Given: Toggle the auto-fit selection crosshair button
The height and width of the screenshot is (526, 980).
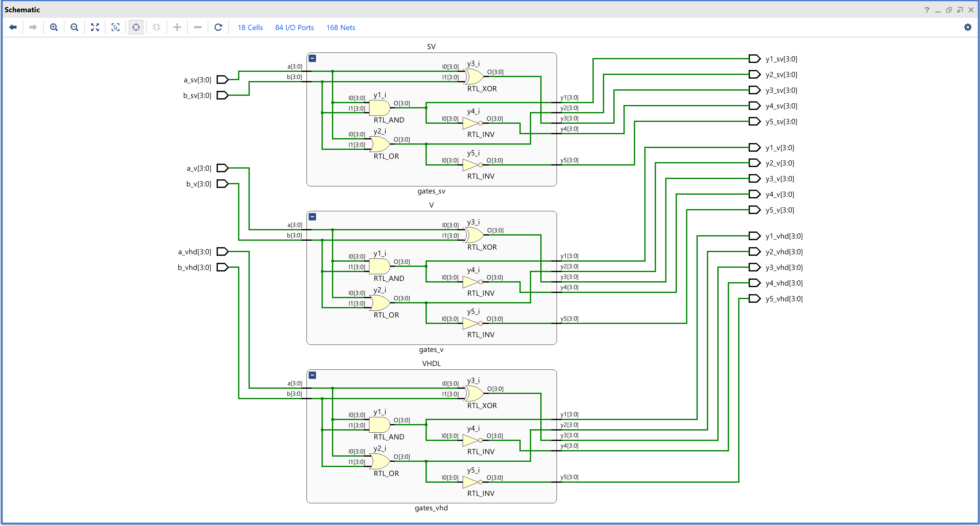Looking at the screenshot, I should click(x=136, y=27).
